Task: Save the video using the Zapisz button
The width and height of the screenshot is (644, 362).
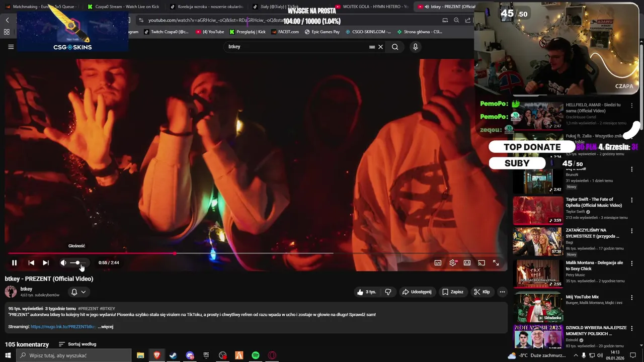Action: coord(452,292)
